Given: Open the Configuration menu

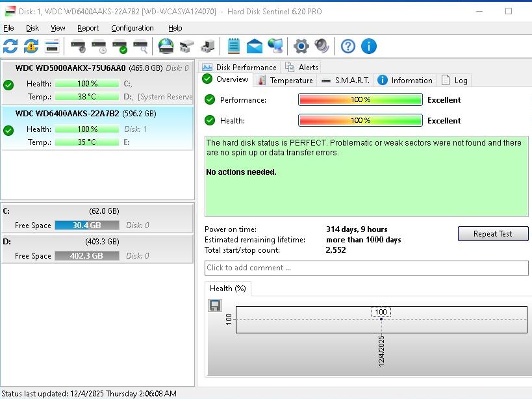Looking at the screenshot, I should point(132,28).
